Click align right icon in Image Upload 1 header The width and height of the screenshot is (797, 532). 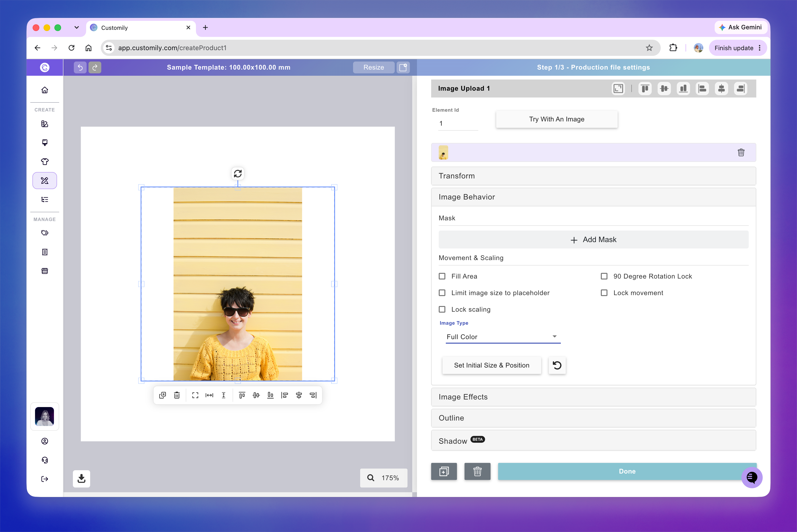[741, 89]
